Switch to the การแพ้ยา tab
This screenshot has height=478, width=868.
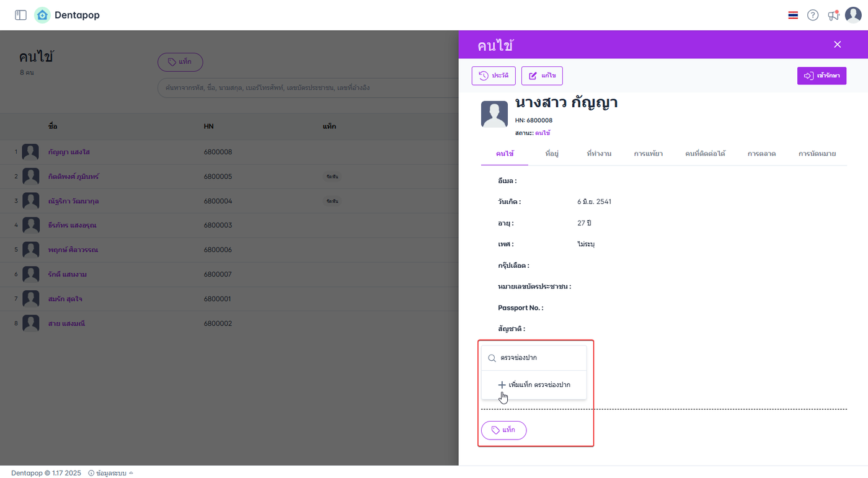pos(648,154)
